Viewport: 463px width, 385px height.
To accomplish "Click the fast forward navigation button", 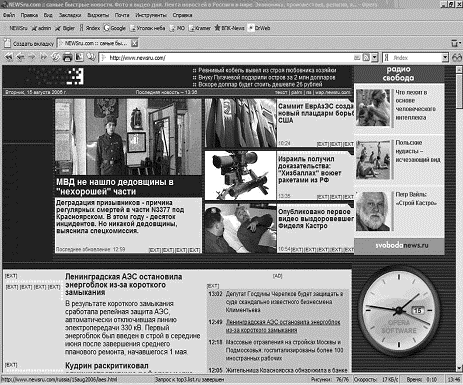I will [x=44, y=57].
